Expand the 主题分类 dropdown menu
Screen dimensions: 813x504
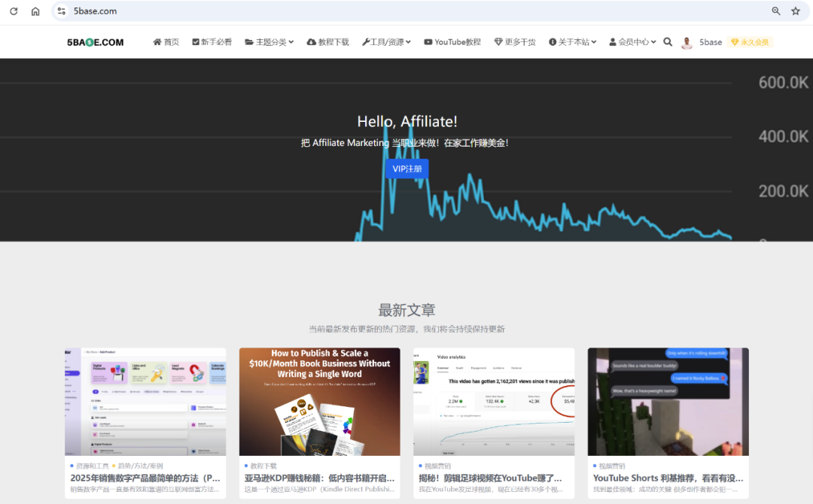pyautogui.click(x=269, y=42)
